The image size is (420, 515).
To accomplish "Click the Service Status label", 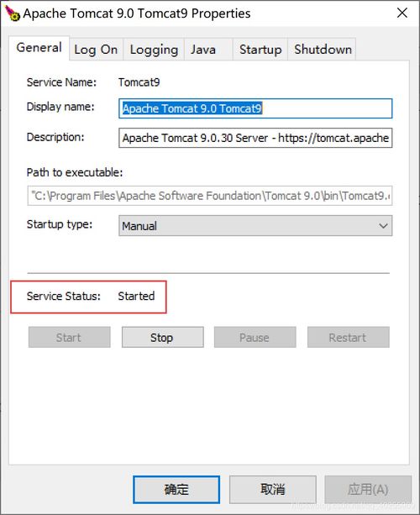I will tap(64, 296).
